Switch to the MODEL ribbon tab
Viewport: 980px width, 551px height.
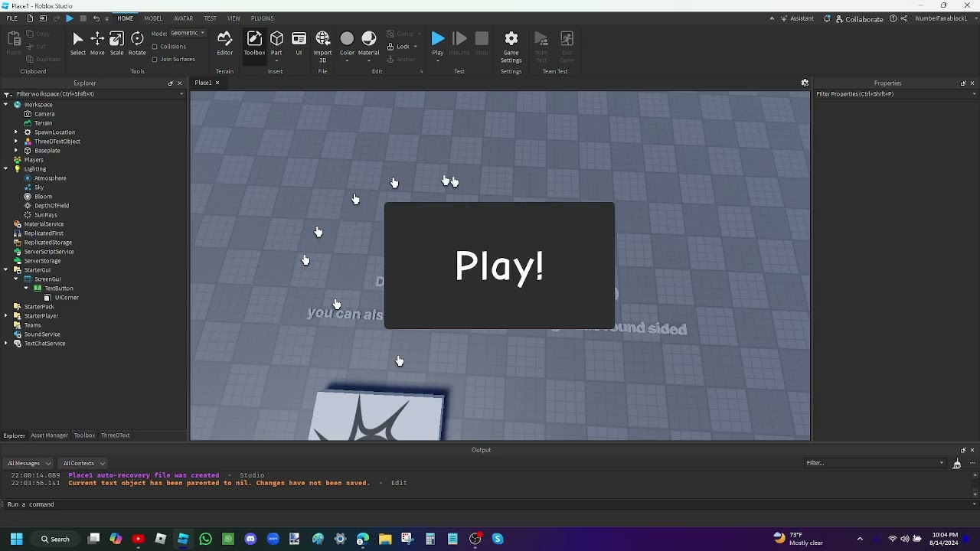click(153, 18)
